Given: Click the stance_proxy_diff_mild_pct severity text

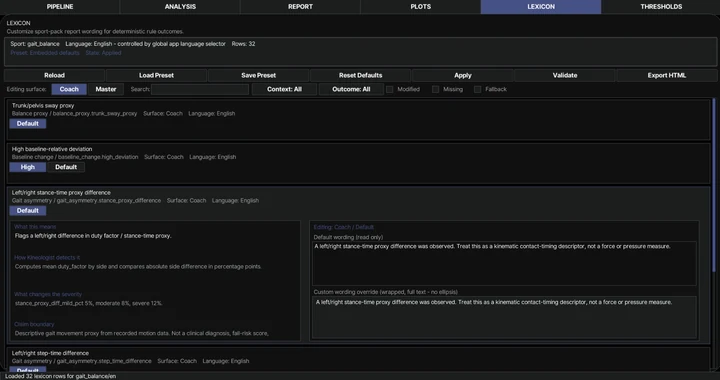Looking at the screenshot, I should (x=89, y=303).
